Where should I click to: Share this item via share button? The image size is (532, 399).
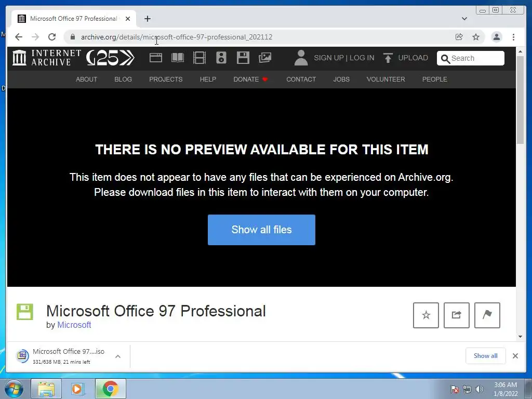456,315
